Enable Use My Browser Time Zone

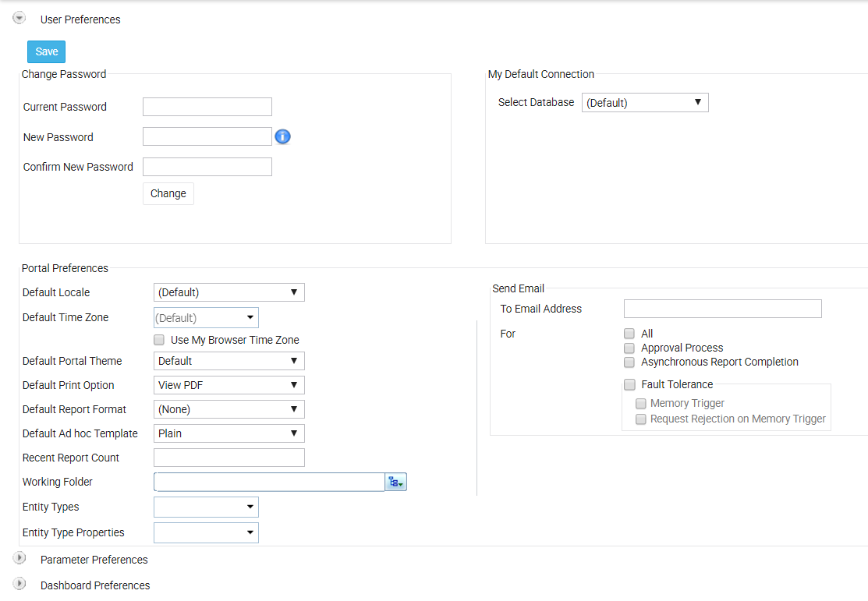(159, 340)
